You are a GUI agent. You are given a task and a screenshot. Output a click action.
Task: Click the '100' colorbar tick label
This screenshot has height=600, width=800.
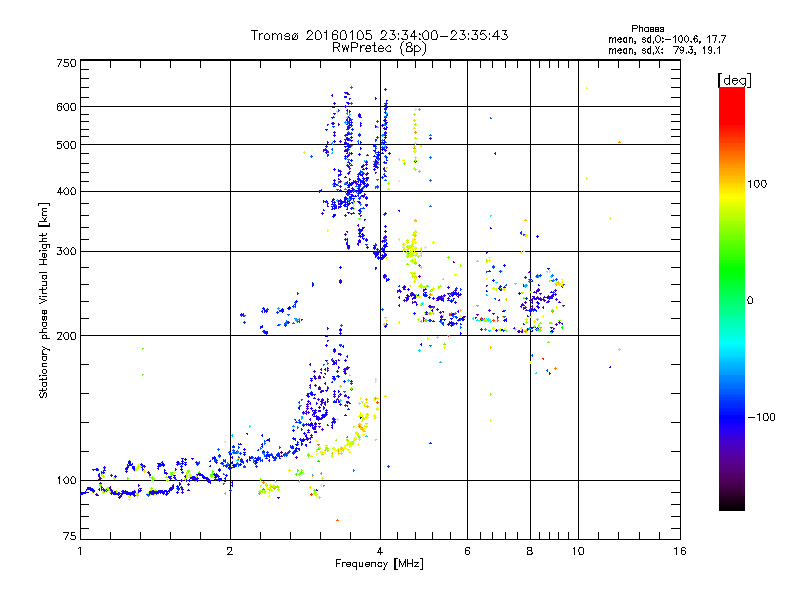(757, 184)
